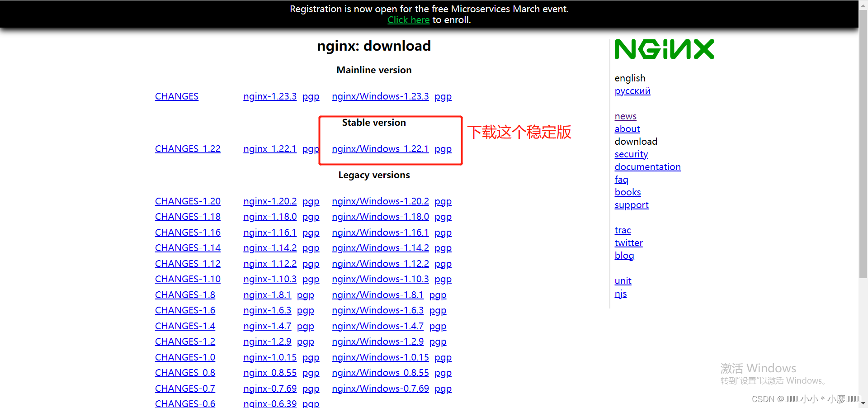Download nginx/Windows-1.18.0

click(x=380, y=217)
